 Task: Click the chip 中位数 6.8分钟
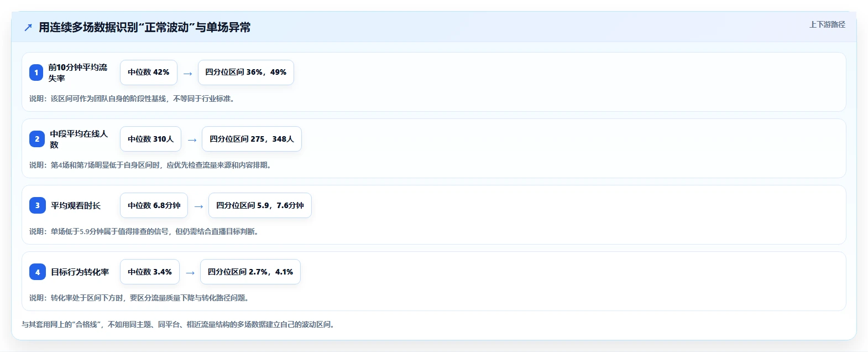coord(154,205)
